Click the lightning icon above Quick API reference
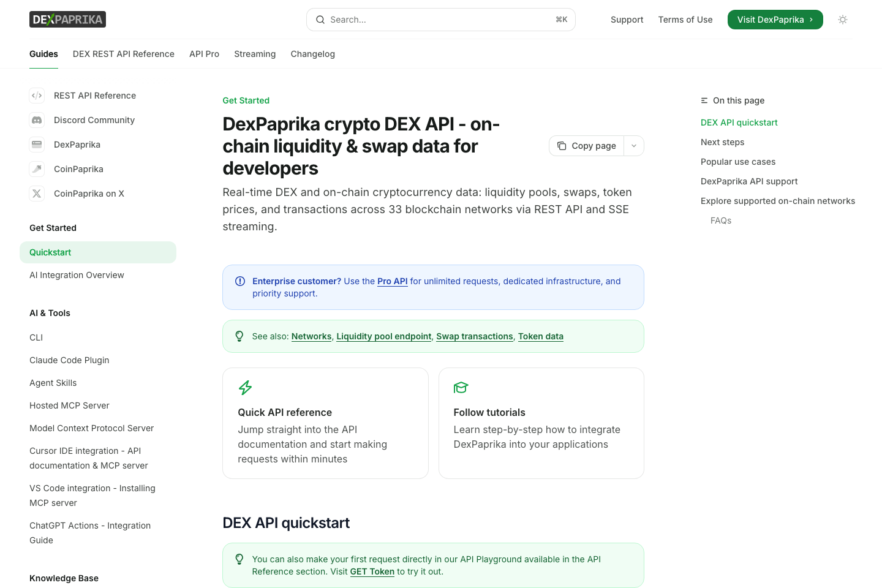Screen dimensions: 882x588 click(245, 388)
